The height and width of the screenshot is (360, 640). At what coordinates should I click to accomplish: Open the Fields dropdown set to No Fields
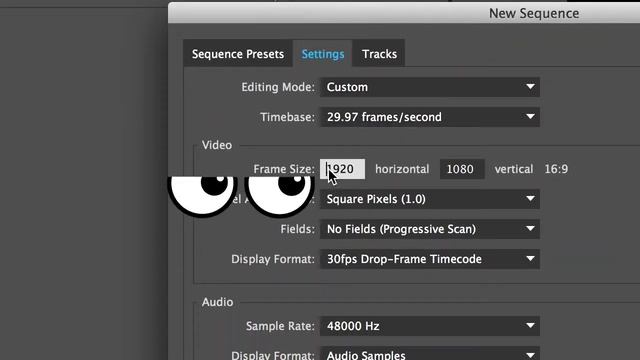click(430, 229)
